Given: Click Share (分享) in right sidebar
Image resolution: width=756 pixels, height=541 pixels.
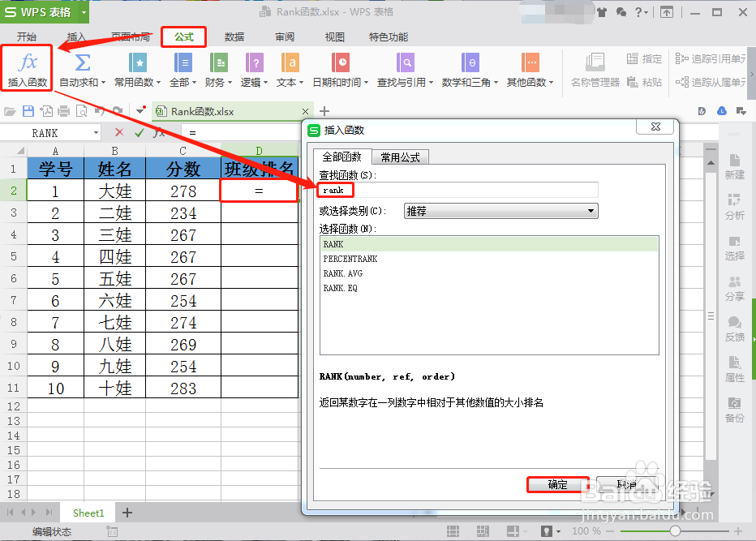Looking at the screenshot, I should pyautogui.click(x=735, y=288).
